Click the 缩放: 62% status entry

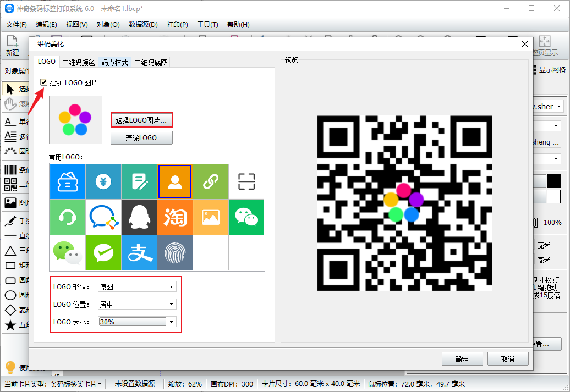tap(185, 384)
